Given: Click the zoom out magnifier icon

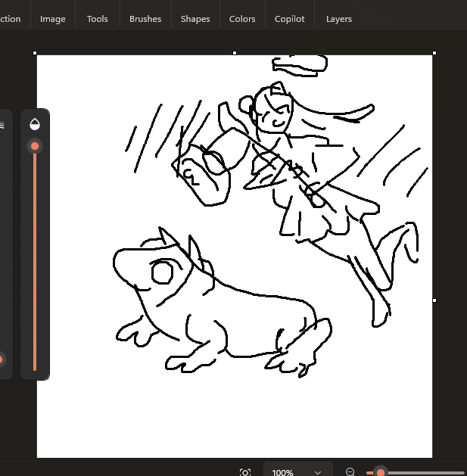Looking at the screenshot, I should [x=350, y=471].
